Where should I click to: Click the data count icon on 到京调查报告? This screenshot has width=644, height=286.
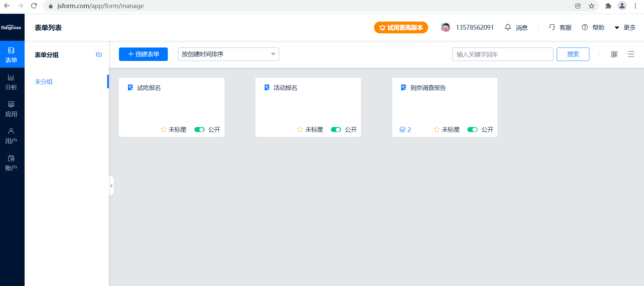(402, 130)
